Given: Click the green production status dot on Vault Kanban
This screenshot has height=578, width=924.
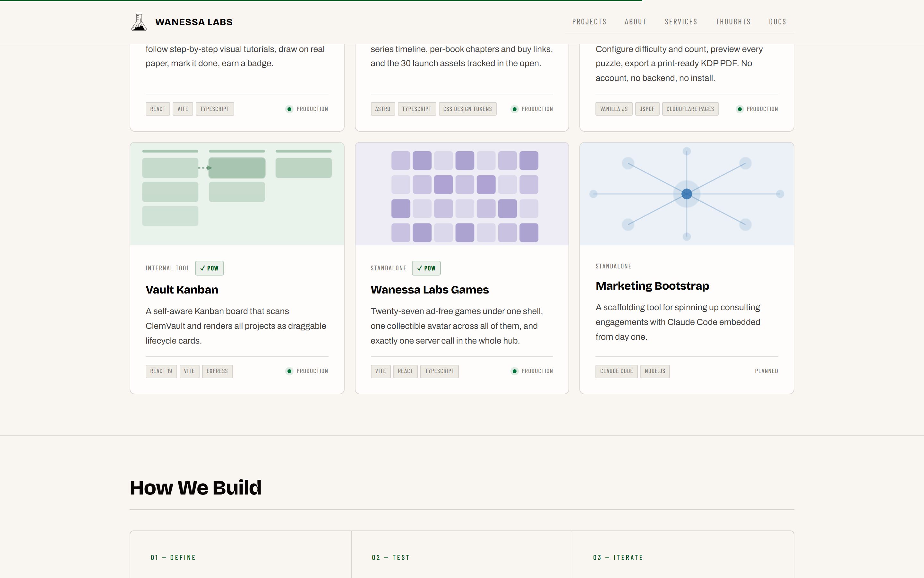Looking at the screenshot, I should [289, 371].
